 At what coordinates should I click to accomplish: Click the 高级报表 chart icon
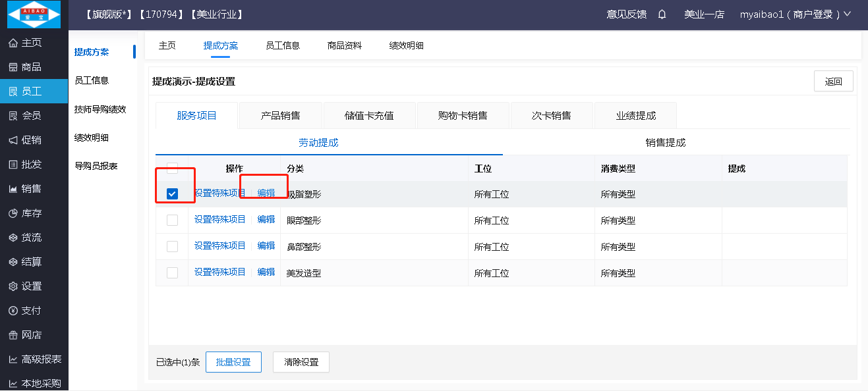[x=13, y=359]
